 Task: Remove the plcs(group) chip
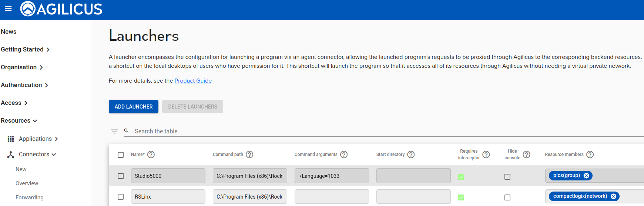586,176
